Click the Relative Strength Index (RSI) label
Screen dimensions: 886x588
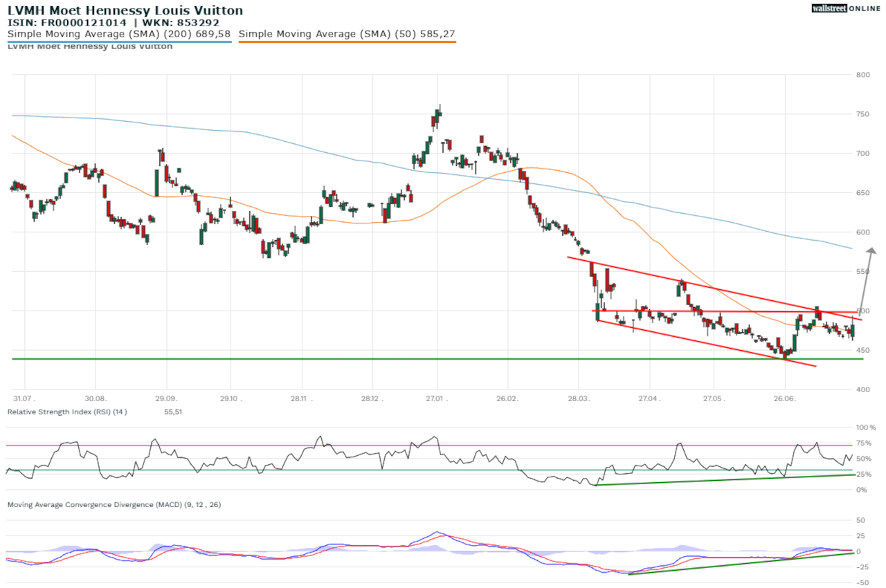coord(66,412)
